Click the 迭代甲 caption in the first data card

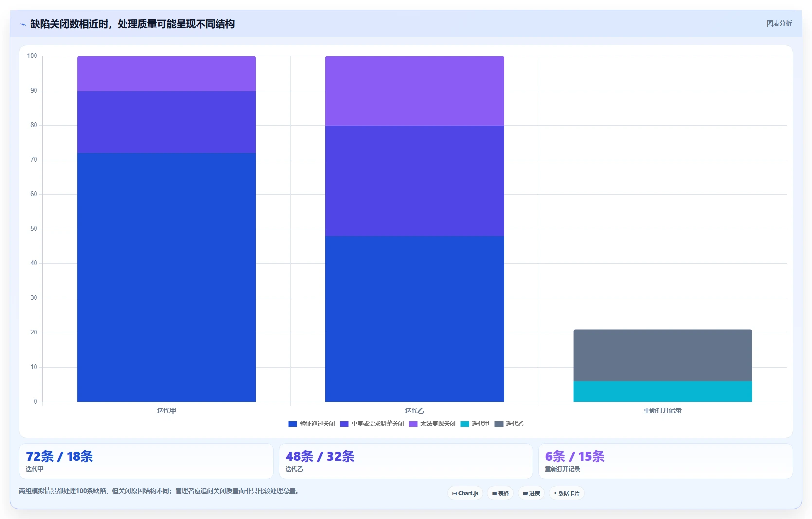[x=35, y=469]
